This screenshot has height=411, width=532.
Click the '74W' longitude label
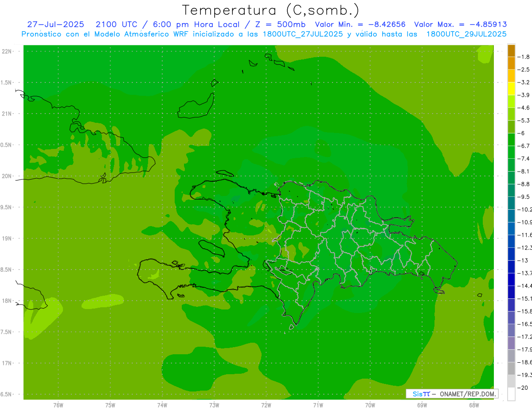[x=162, y=406]
